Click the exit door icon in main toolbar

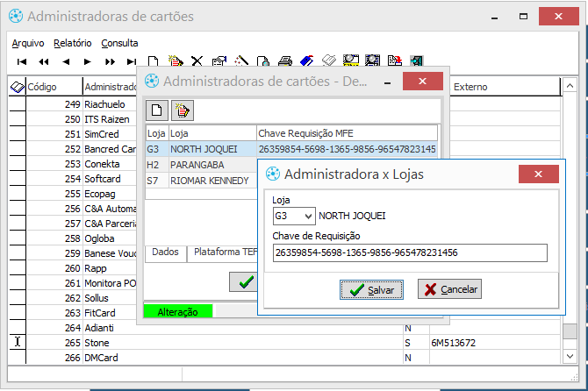[x=417, y=60]
